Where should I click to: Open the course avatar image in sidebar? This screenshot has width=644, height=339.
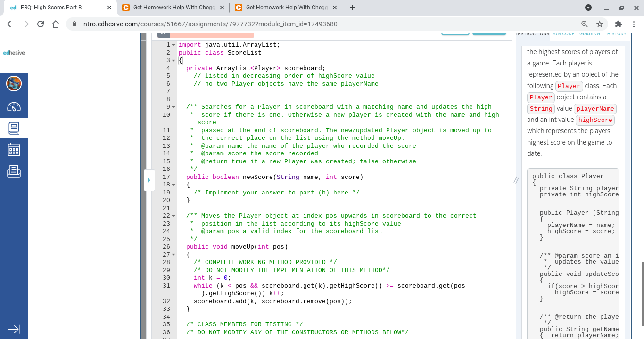[14, 84]
